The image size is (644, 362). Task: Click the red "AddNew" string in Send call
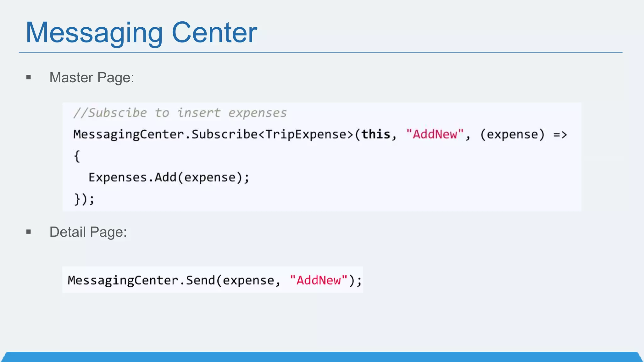pos(319,280)
